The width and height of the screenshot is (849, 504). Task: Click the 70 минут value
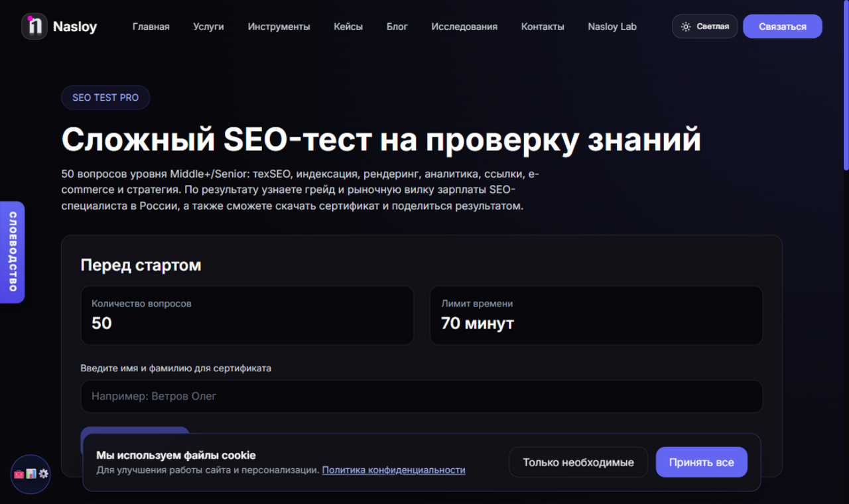coord(478,324)
